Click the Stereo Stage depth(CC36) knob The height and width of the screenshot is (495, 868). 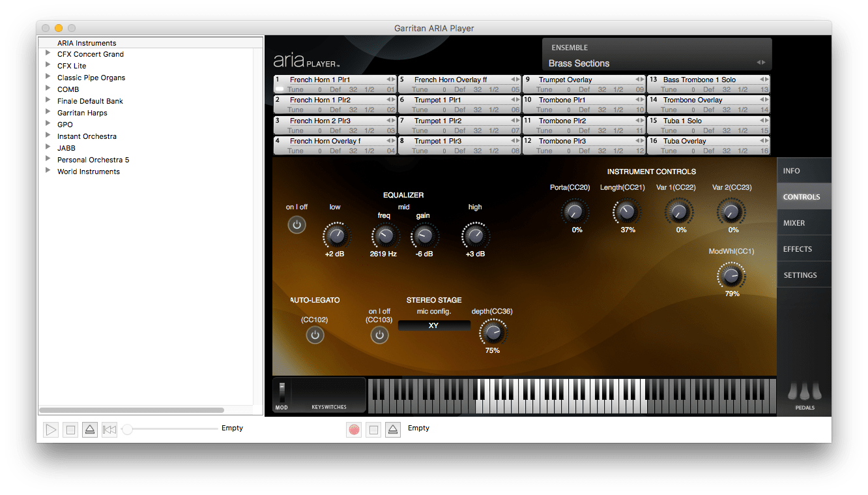pyautogui.click(x=493, y=332)
